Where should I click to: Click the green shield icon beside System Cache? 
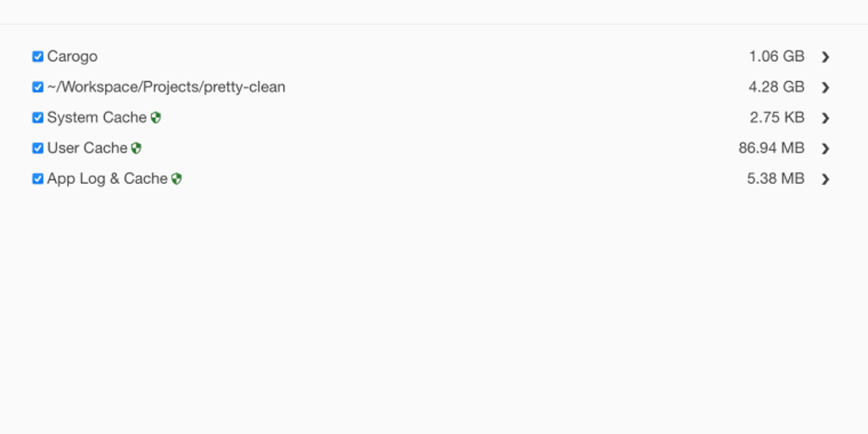(x=156, y=118)
